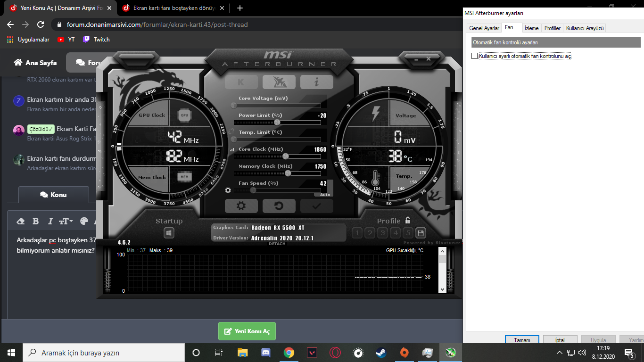Open the Windows Start menu

coord(11,353)
